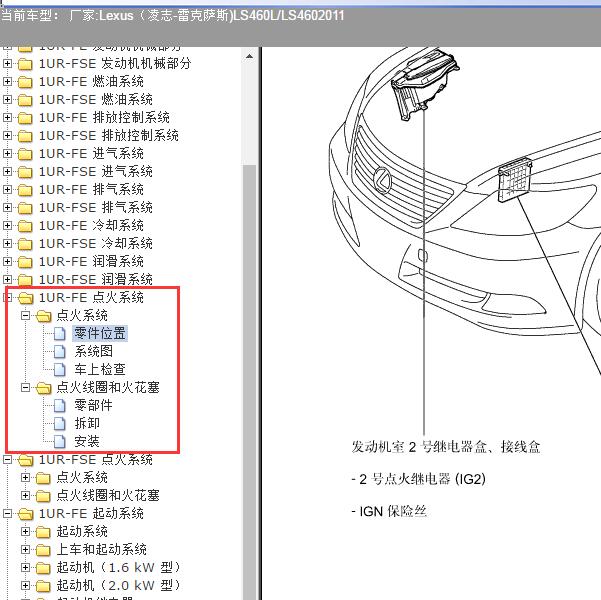The image size is (601, 600).
Task: Click the 安装 document icon
Action: 59,442
